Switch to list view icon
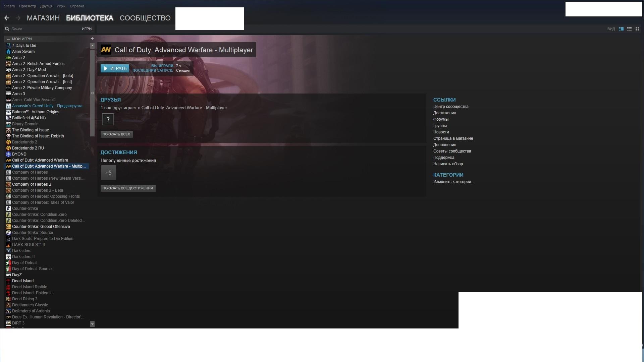This screenshot has width=644, height=362. click(629, 29)
